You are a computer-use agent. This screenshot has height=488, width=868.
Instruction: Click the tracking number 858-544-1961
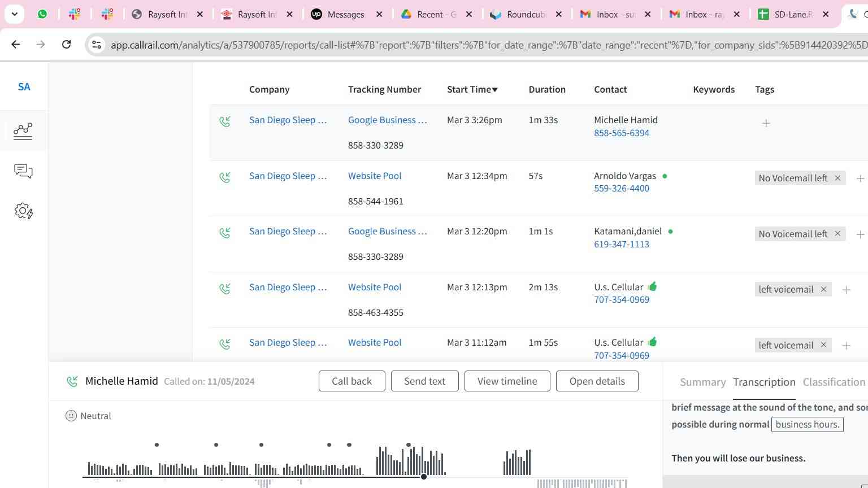coord(376,201)
